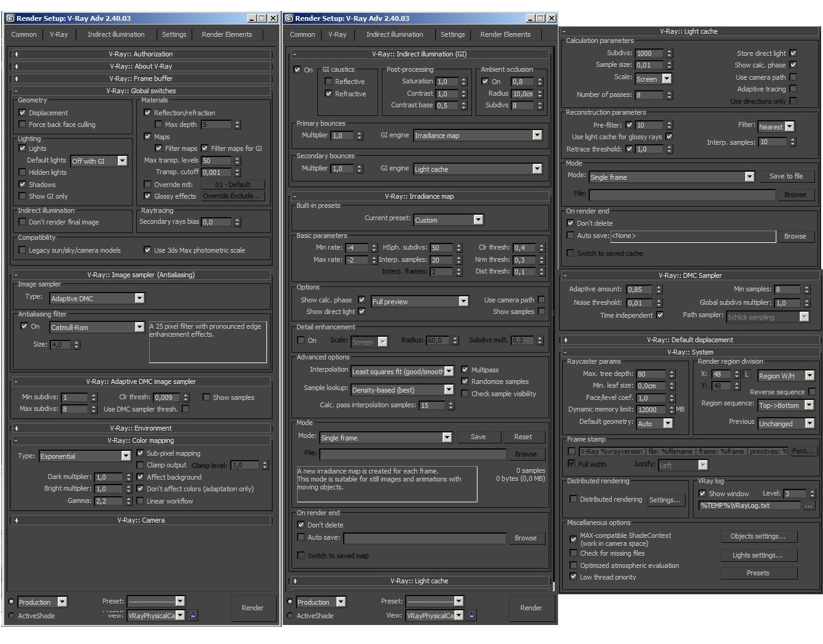Select ActiveShade radio in Global switches window
The height and width of the screenshot is (644, 823).
tap(12, 616)
